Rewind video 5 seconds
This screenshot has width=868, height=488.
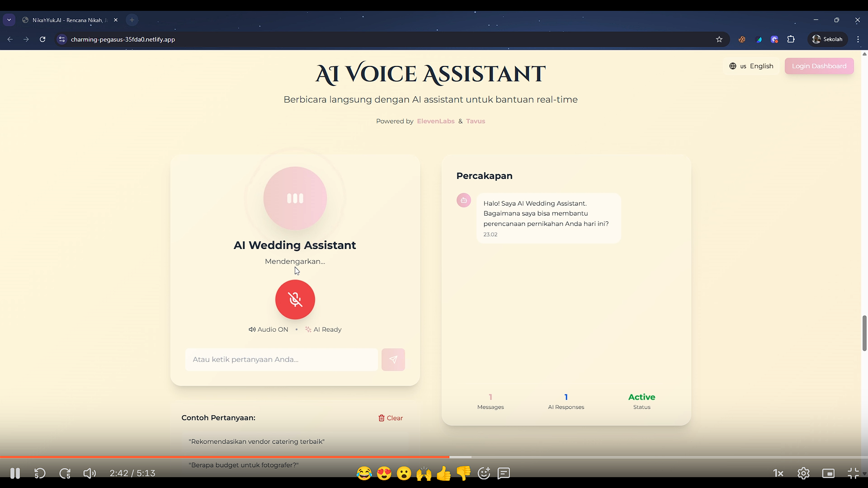(x=40, y=473)
